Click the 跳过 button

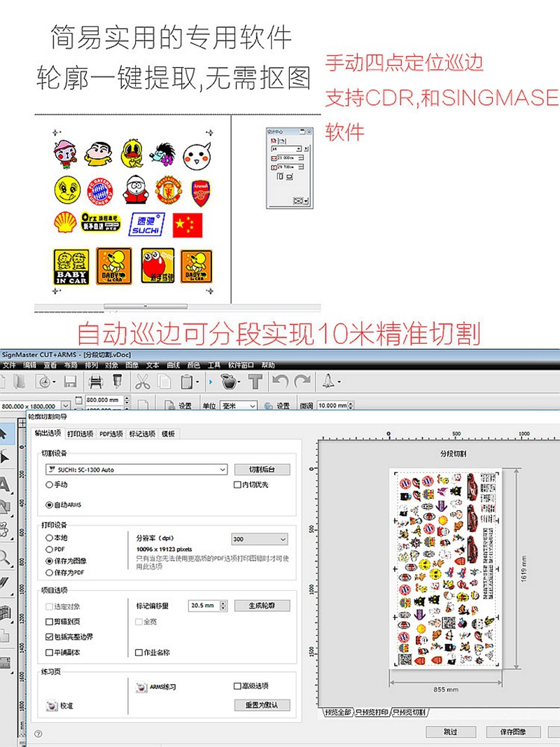click(x=451, y=732)
